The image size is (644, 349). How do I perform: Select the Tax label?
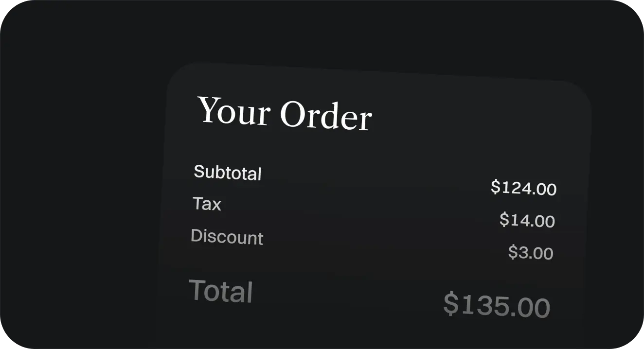[x=207, y=204]
